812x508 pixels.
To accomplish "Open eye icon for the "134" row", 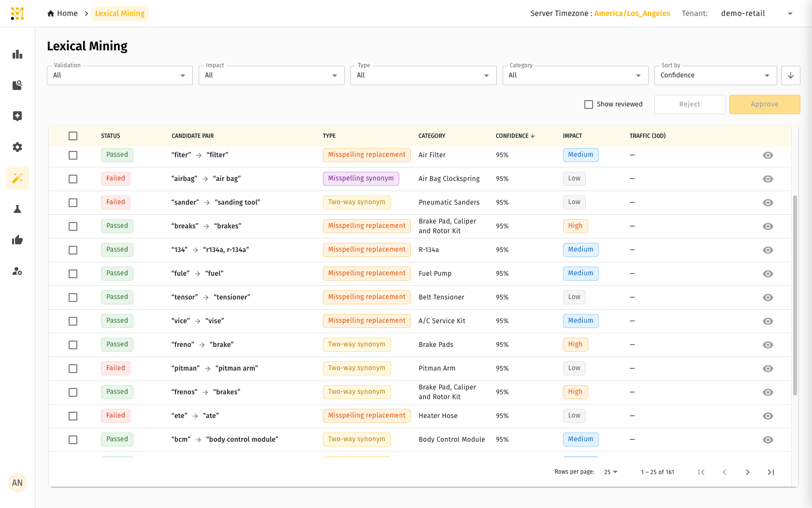I will [768, 250].
